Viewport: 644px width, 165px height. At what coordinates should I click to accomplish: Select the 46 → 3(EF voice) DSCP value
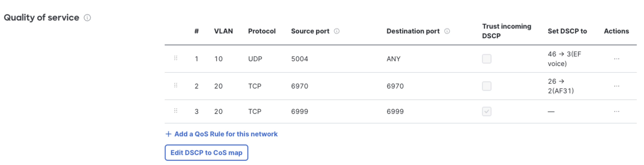(x=564, y=59)
